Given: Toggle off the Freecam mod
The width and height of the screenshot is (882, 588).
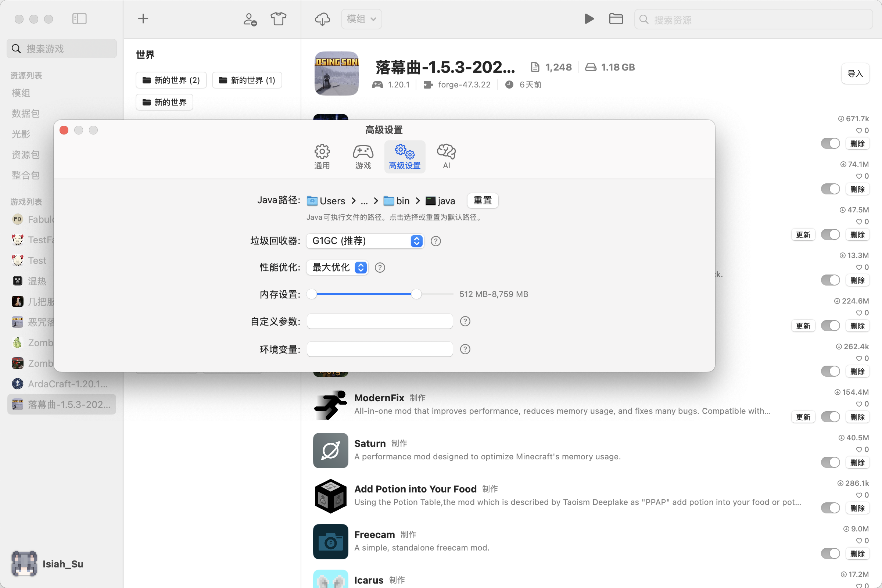Looking at the screenshot, I should (x=830, y=553).
